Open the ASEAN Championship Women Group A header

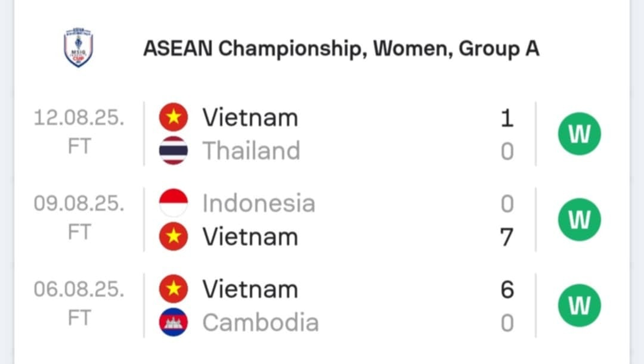(341, 48)
